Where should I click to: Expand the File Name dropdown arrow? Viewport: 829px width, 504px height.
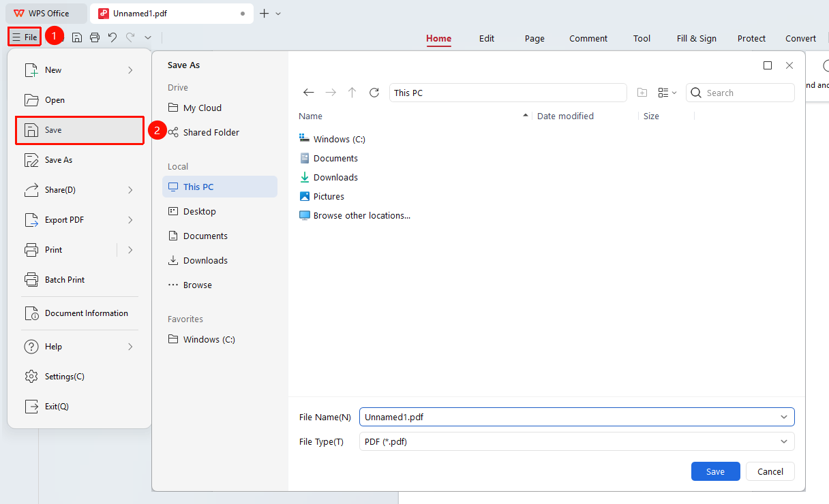[x=784, y=417]
